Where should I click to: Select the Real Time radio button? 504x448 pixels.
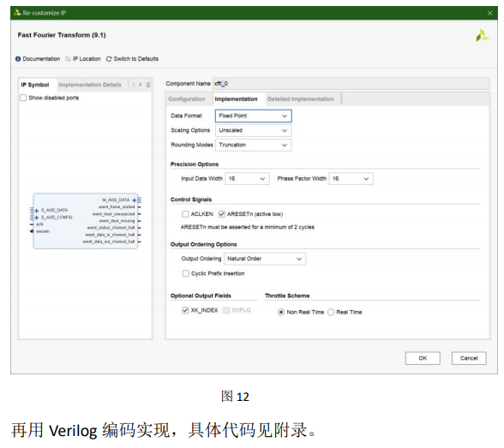point(331,313)
